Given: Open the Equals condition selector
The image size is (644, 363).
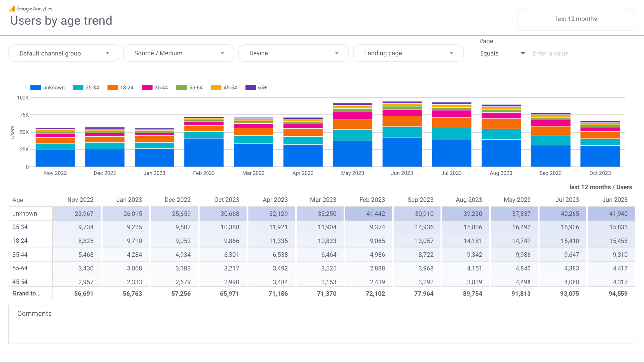Looking at the screenshot, I should click(x=502, y=53).
